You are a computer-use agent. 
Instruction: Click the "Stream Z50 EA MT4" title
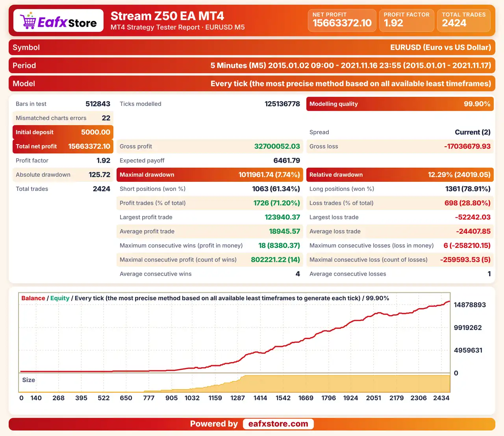167,16
